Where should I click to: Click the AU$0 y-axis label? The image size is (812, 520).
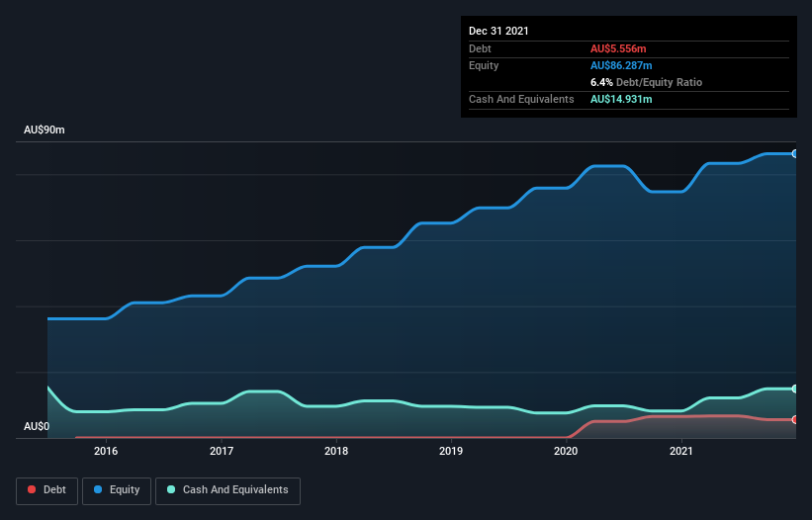(x=37, y=426)
